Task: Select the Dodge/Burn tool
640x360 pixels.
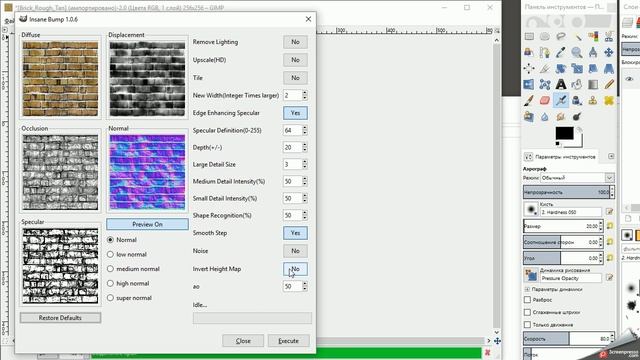Action: (x=577, y=117)
